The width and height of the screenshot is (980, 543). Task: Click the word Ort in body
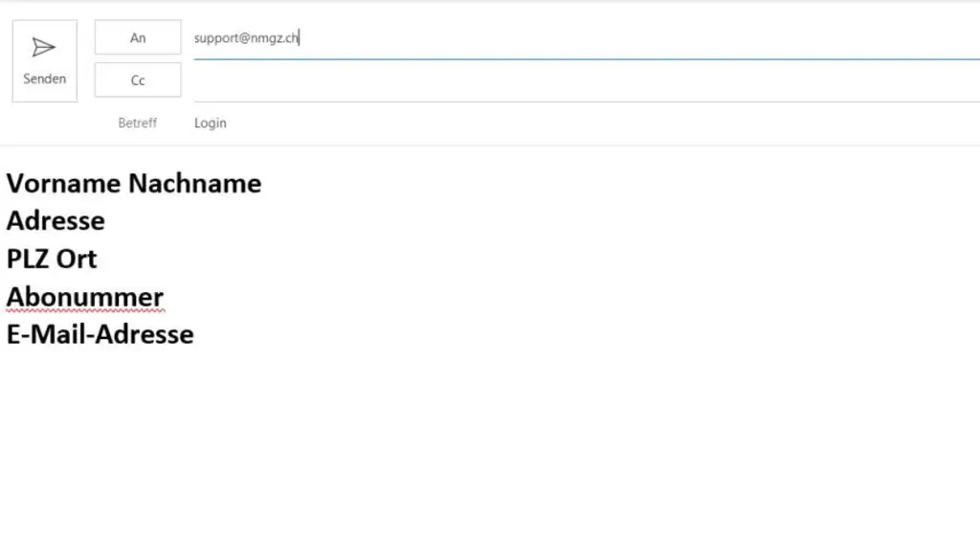point(77,259)
